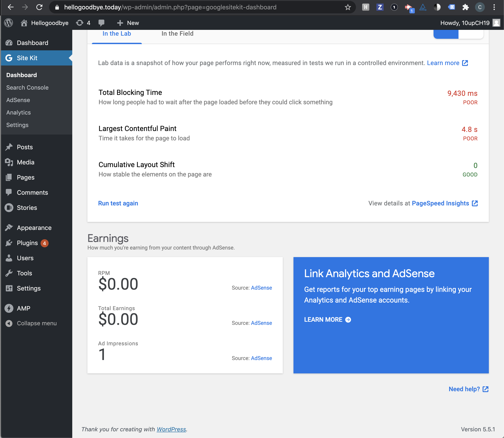Screen dimensions: 504x438
Task: Click AdSense source link for Ad Impressions
Action: [262, 358]
